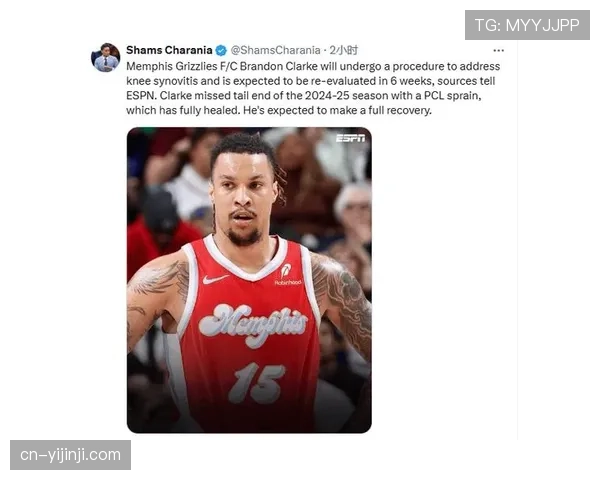The width and height of the screenshot is (600, 480).
Task: Open the Shams Charania display name link
Action: point(169,50)
